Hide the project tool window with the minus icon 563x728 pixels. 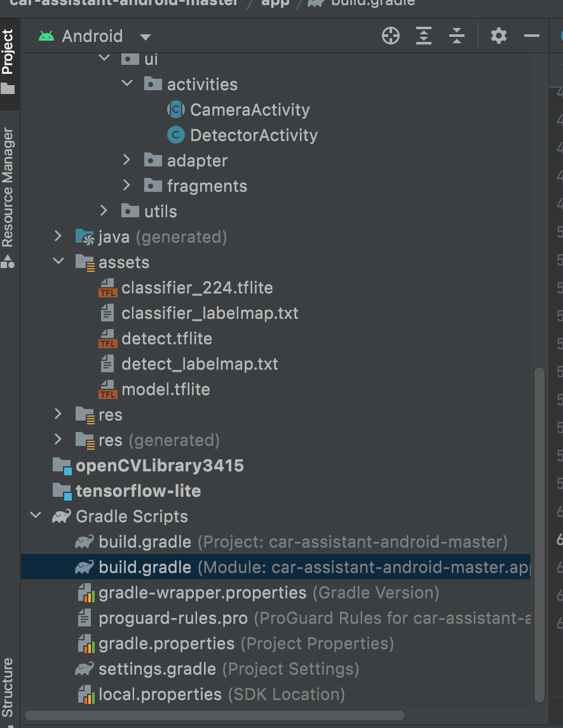(x=532, y=36)
